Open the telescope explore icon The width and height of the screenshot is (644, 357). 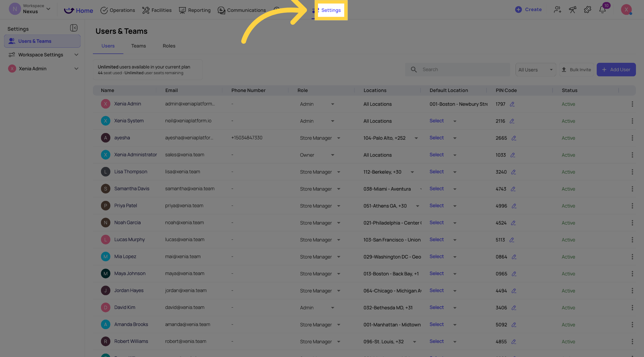tap(573, 10)
